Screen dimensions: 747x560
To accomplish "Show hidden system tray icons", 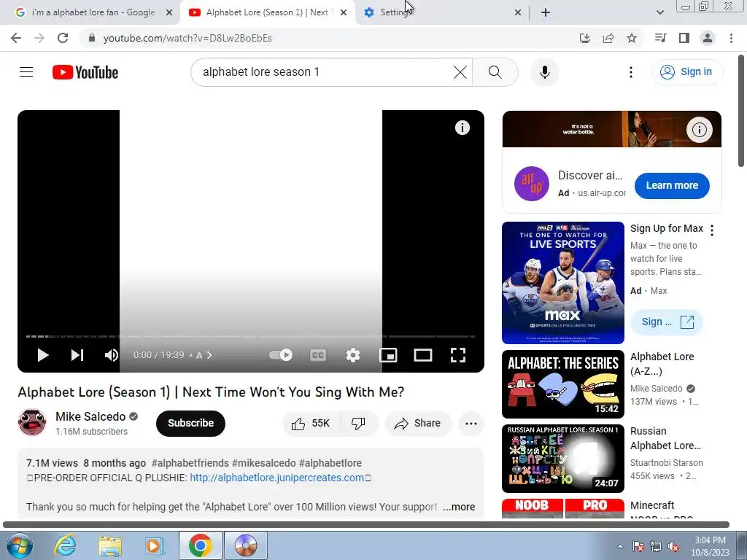I will click(x=620, y=546).
